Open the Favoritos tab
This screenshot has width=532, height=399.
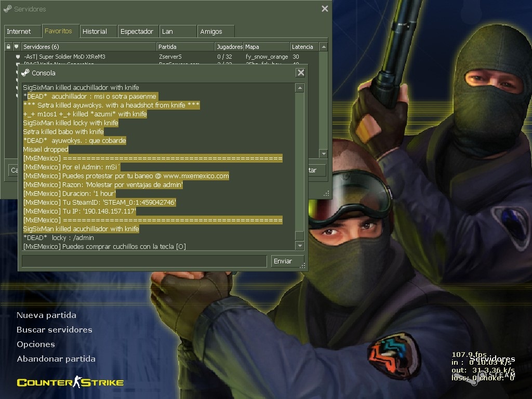(x=61, y=31)
